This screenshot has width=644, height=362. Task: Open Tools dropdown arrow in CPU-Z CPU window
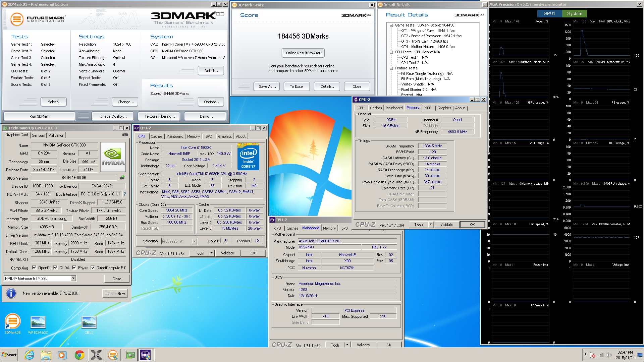[x=212, y=253]
